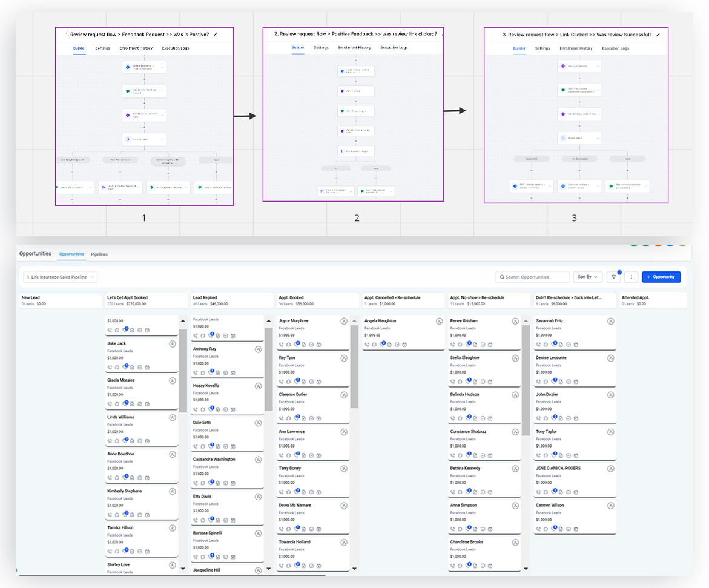Image resolution: width=709 pixels, height=588 pixels.
Task: Switch to the Pipelines tab
Action: [99, 254]
